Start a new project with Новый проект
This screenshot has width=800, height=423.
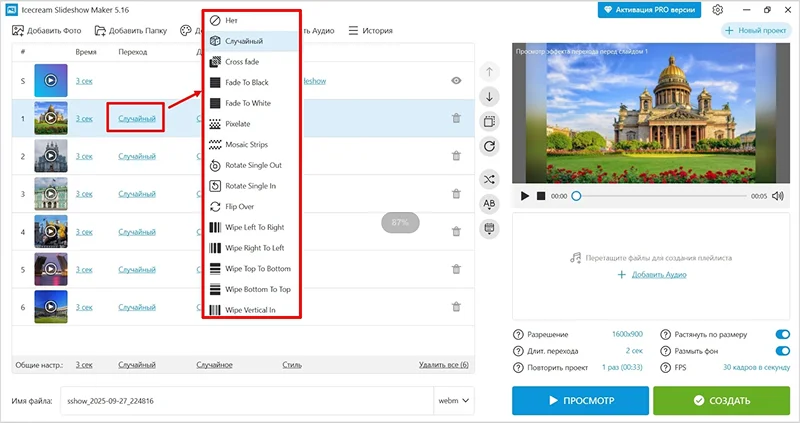tap(756, 31)
